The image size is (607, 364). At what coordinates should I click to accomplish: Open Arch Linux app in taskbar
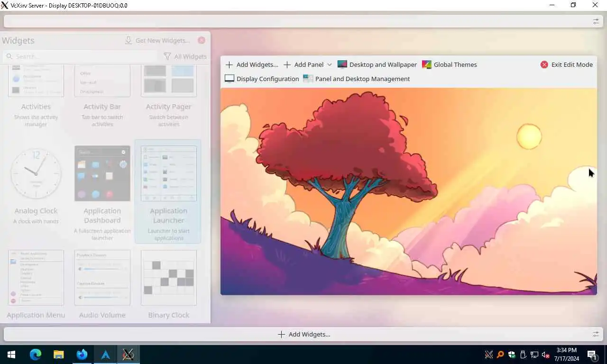(x=105, y=355)
